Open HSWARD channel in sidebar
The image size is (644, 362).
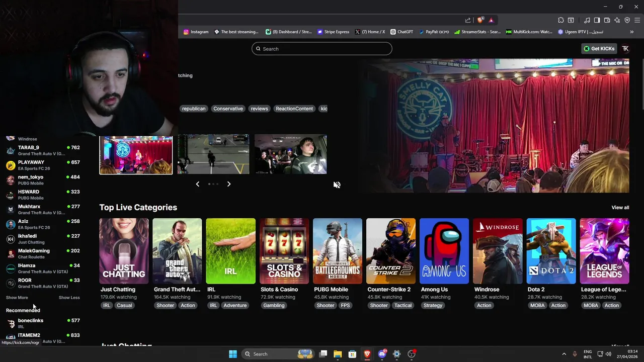coord(43,195)
